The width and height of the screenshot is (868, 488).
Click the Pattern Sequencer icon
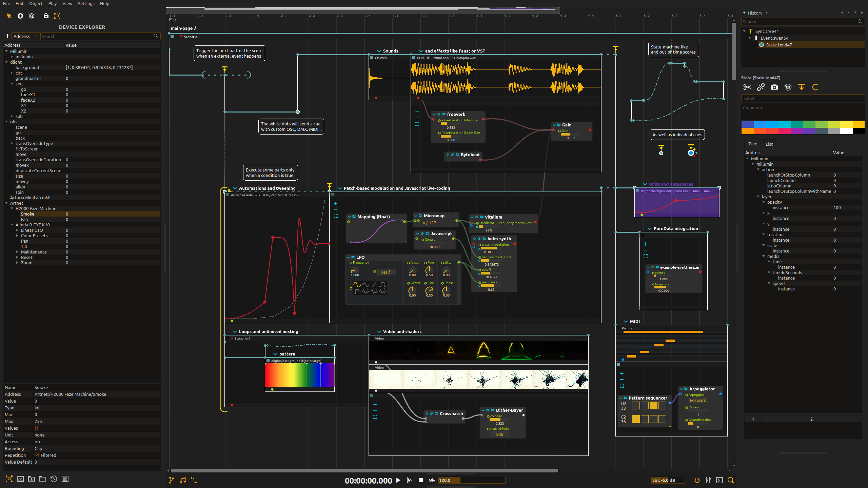click(x=625, y=398)
